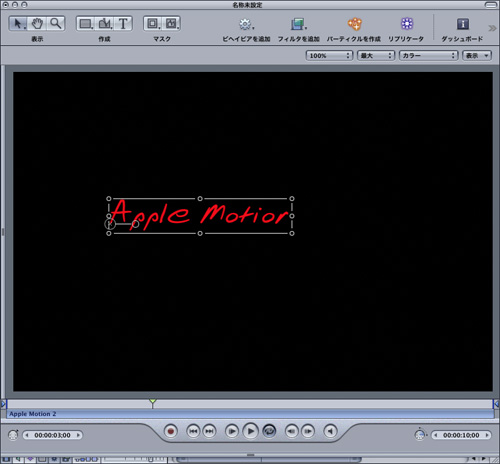Click the clock icon beside current timecode
The width and height of the screenshot is (500, 464).
13,435
